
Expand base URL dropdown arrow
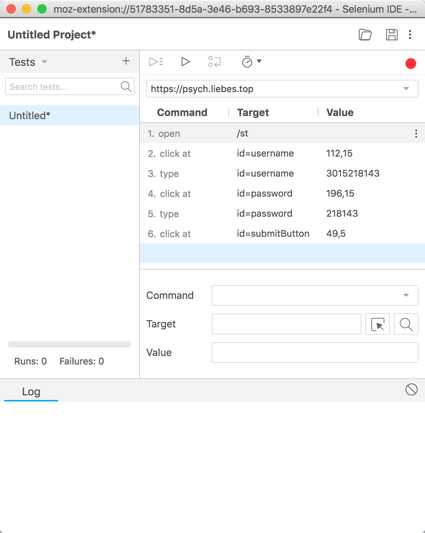click(406, 89)
